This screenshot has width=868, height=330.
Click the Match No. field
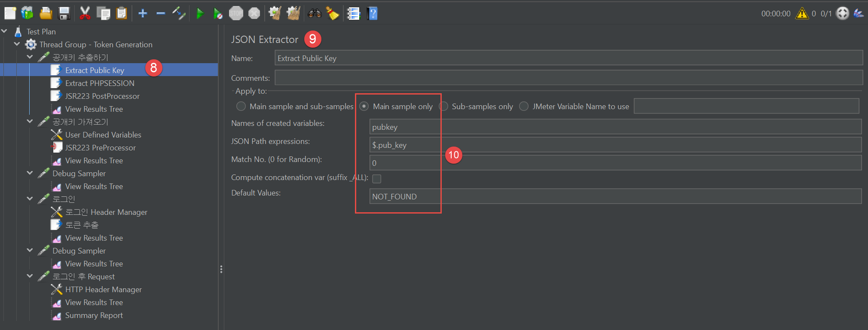coord(615,163)
